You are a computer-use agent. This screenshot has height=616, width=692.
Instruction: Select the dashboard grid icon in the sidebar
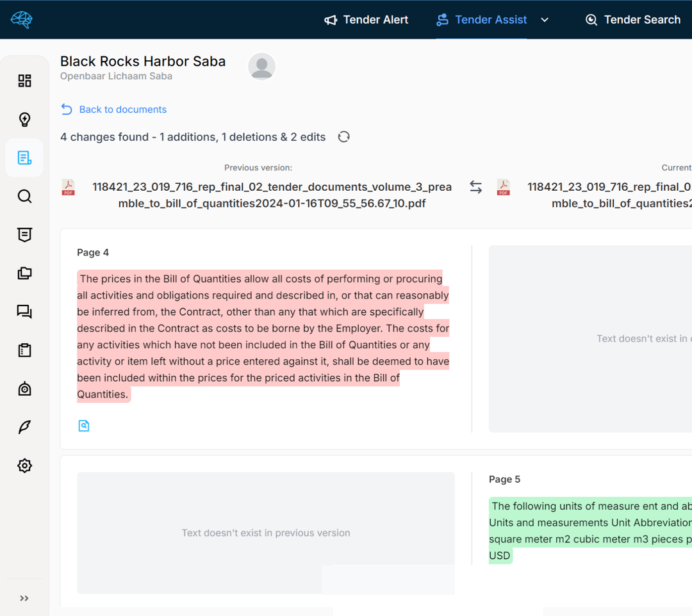(x=24, y=81)
